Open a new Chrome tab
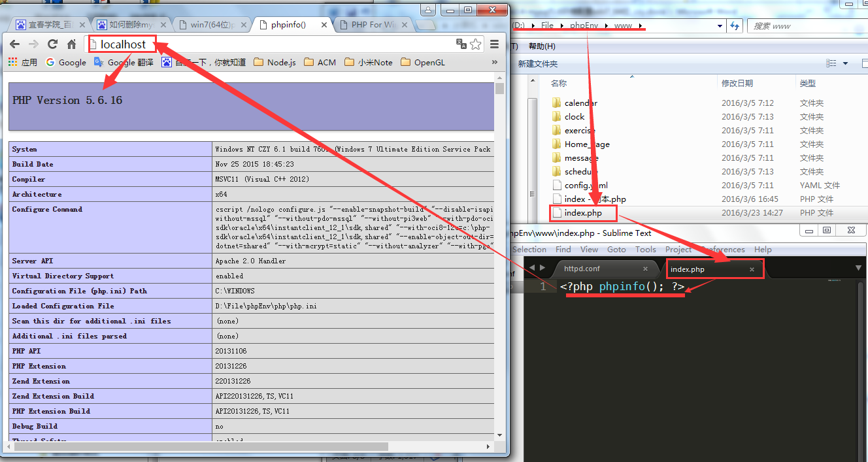Image resolution: width=868 pixels, height=462 pixels. (x=426, y=25)
